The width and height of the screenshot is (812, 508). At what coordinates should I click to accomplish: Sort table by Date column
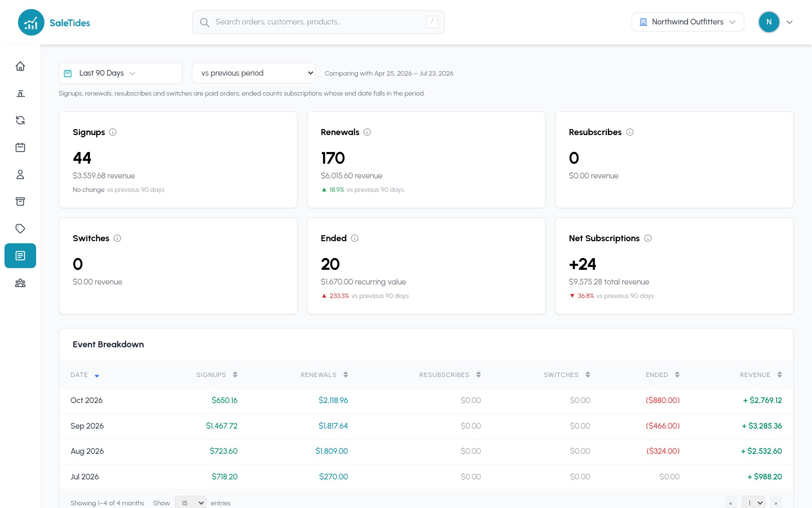pos(85,375)
